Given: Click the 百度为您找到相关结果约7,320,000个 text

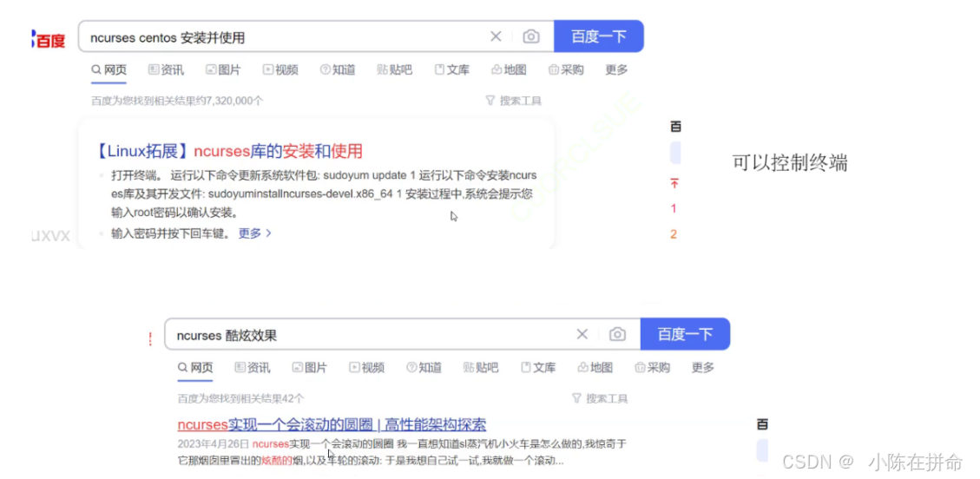Looking at the screenshot, I should [177, 101].
